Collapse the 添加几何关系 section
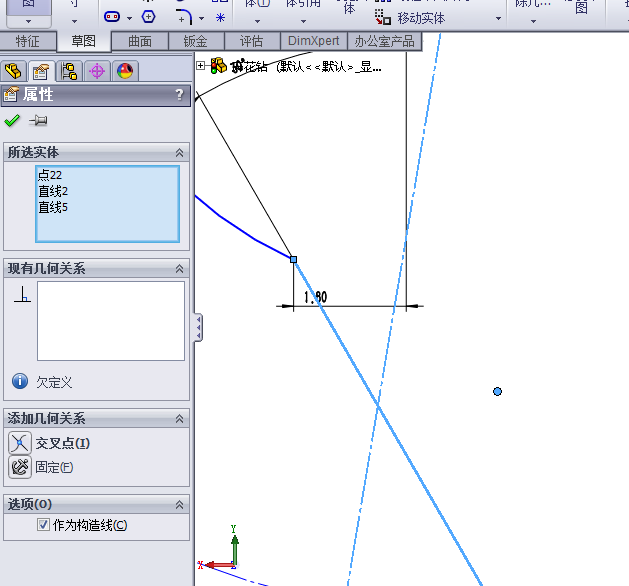This screenshot has width=629, height=586. (x=179, y=419)
